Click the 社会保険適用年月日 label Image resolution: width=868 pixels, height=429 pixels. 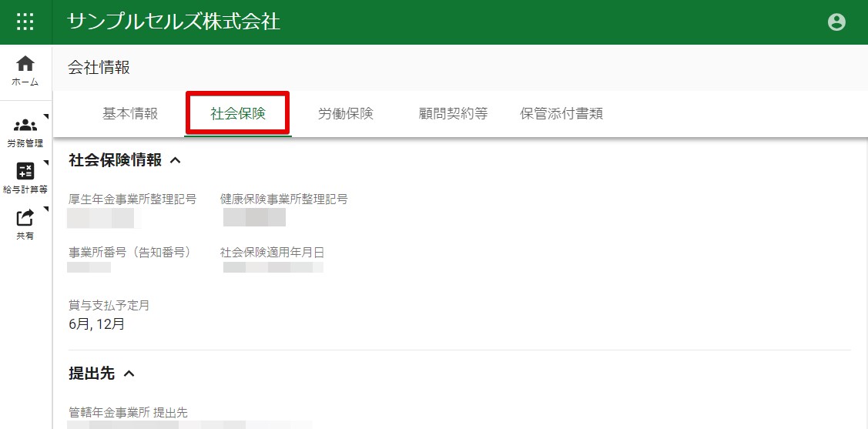(273, 253)
